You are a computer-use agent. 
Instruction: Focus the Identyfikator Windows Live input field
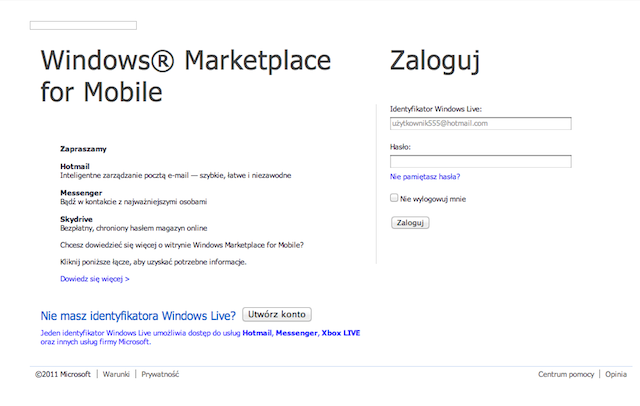coord(480,123)
